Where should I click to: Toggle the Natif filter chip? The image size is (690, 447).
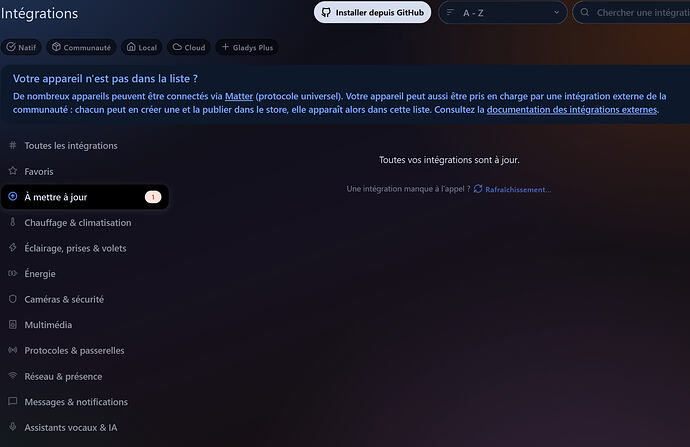click(21, 47)
